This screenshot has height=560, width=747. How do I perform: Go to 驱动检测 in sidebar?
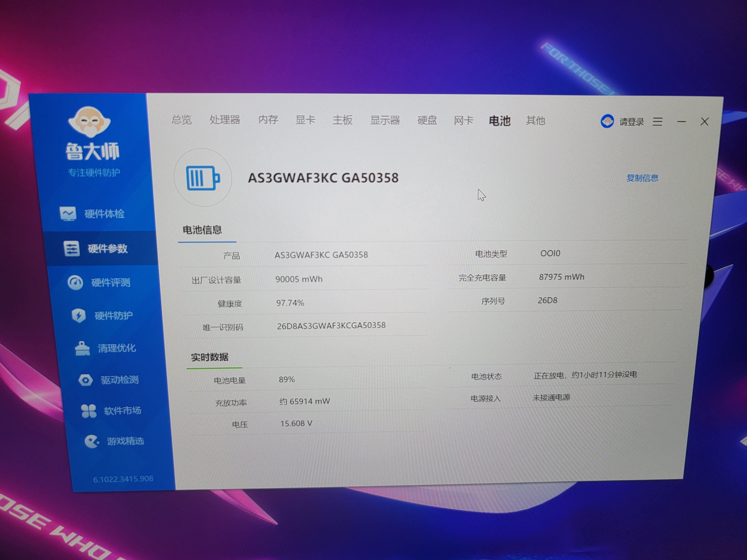click(x=120, y=380)
